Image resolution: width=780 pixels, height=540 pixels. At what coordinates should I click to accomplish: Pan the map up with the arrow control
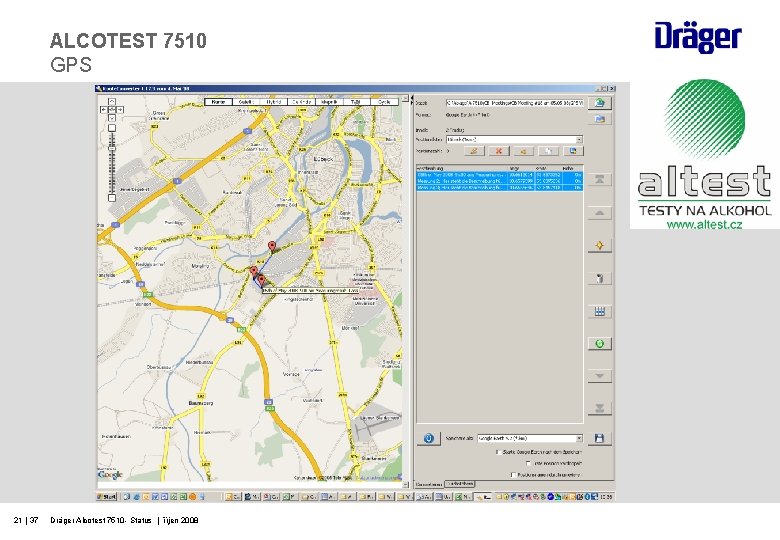click(112, 101)
